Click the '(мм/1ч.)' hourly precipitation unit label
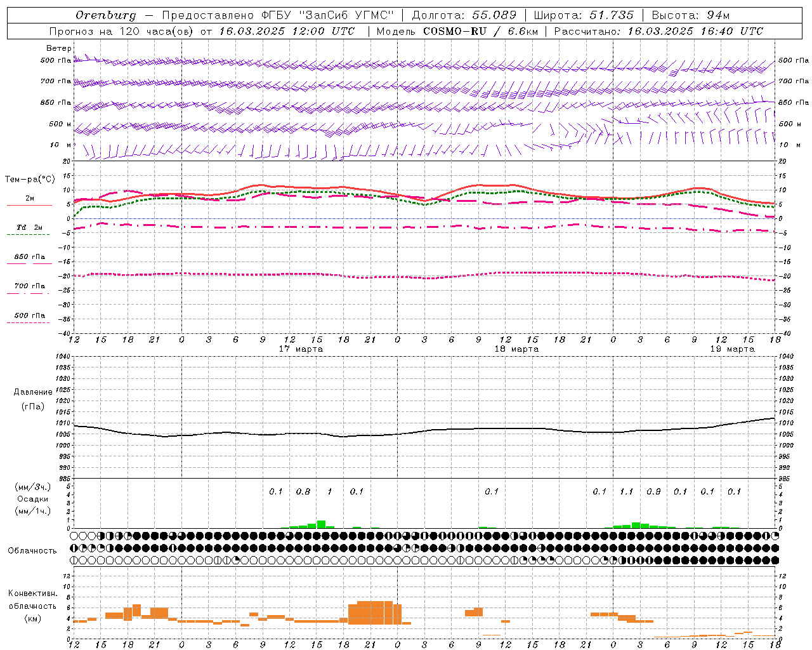The width and height of the screenshot is (812, 650). [33, 511]
